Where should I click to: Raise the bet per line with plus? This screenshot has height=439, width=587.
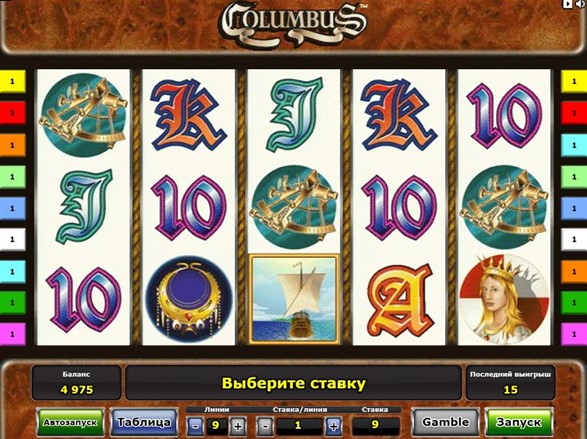click(x=333, y=426)
